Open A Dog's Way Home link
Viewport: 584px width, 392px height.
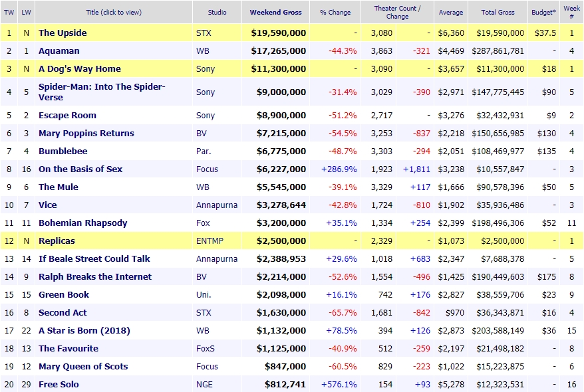(x=80, y=69)
